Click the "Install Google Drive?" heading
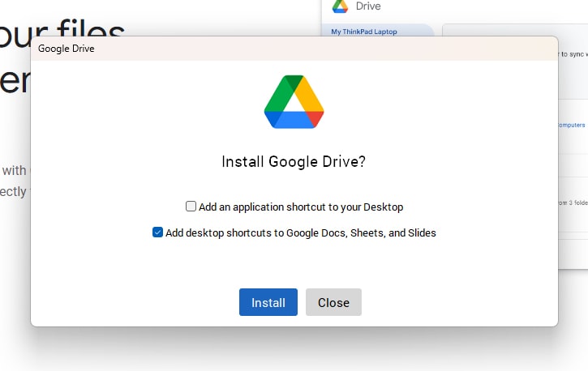The height and width of the screenshot is (371, 588). coord(294,162)
